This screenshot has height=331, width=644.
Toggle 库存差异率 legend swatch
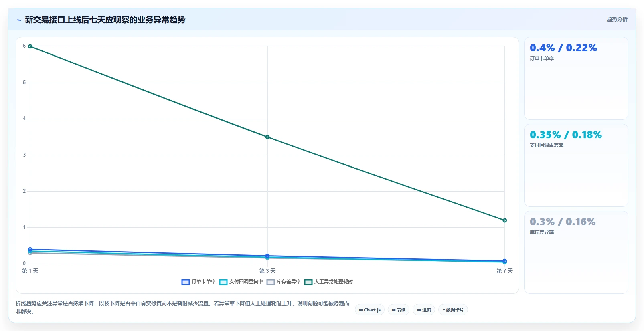click(x=271, y=282)
